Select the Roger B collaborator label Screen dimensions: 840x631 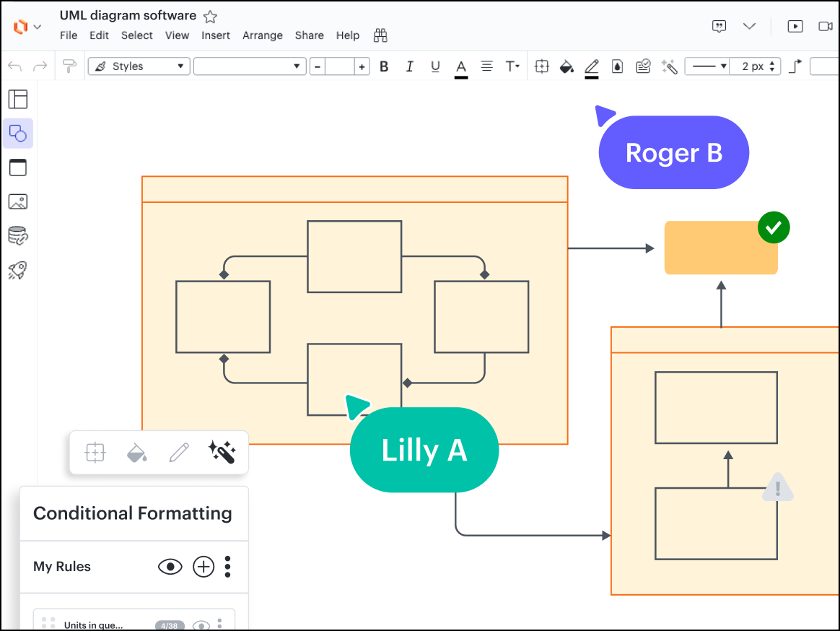674,153
